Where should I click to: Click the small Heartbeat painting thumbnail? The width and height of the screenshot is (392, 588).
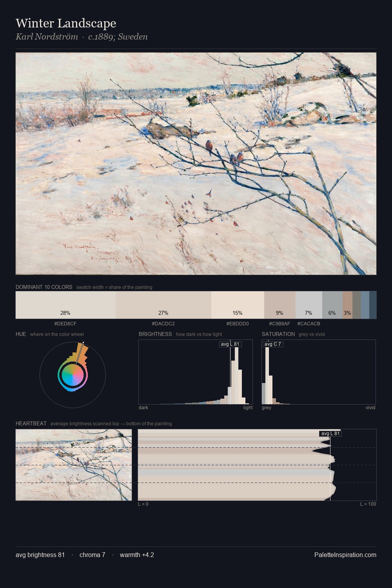pos(74,465)
